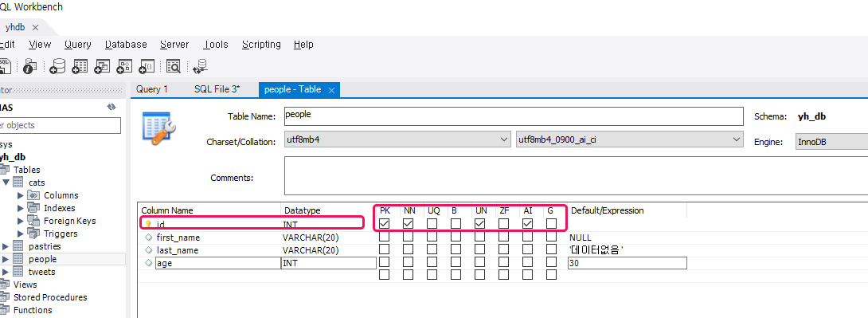
Task: Uncheck PK for the id column
Action: (x=384, y=224)
